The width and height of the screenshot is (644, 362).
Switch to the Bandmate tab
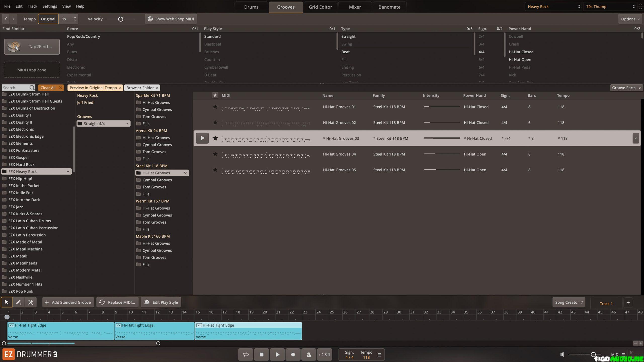click(389, 7)
